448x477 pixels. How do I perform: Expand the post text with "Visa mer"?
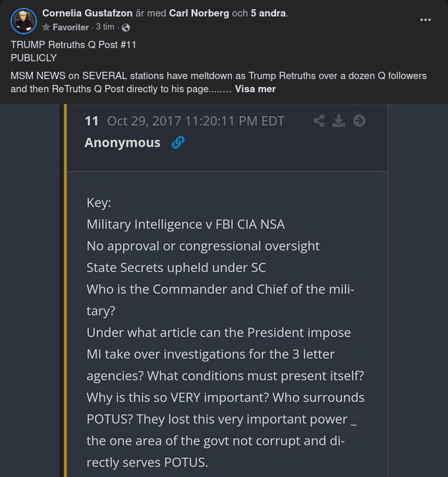(255, 89)
